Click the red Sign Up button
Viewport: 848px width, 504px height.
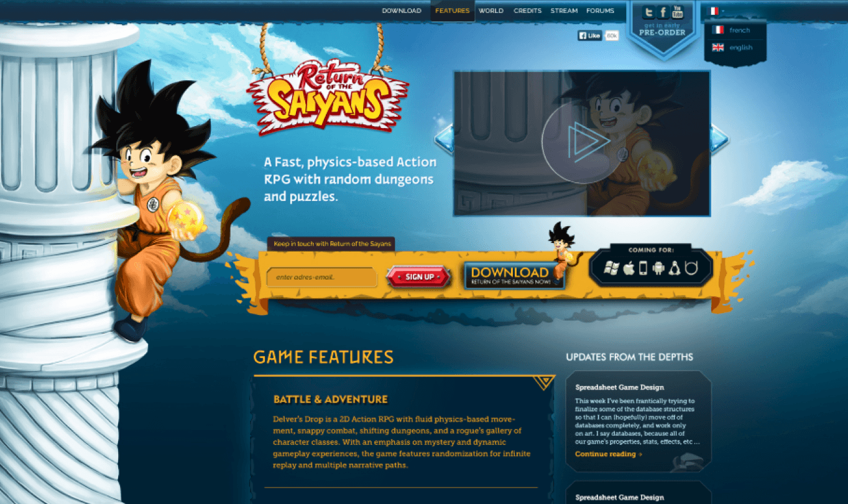pyautogui.click(x=420, y=277)
